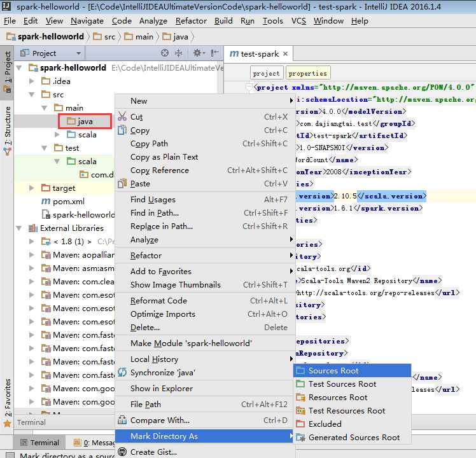The width and height of the screenshot is (476, 458).
Task: Click the hide Project panel icon
Action: pos(214,53)
